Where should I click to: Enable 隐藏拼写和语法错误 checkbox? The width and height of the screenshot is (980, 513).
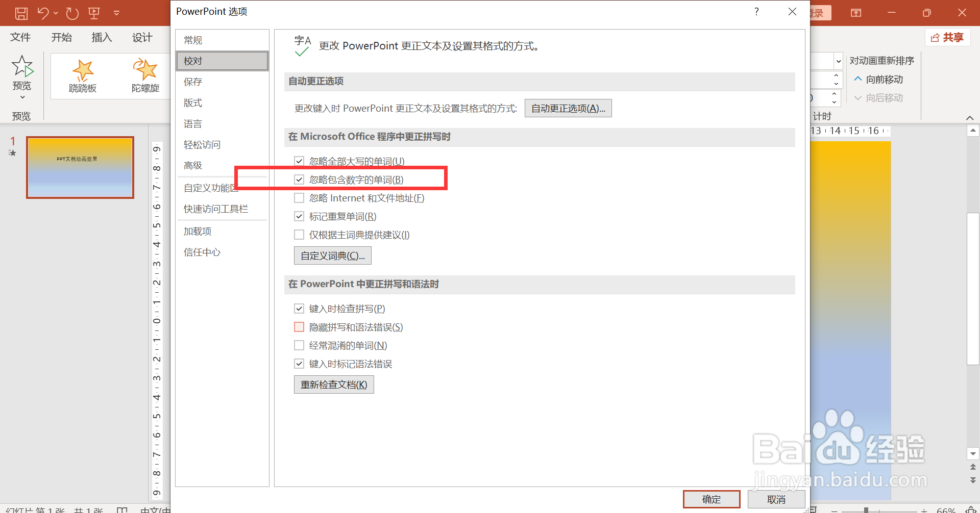point(299,327)
